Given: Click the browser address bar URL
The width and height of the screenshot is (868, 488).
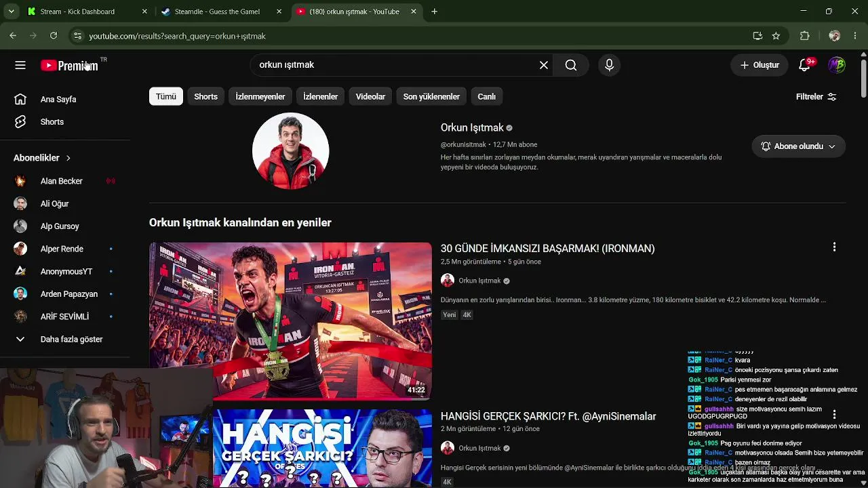Looking at the screenshot, I should [177, 36].
